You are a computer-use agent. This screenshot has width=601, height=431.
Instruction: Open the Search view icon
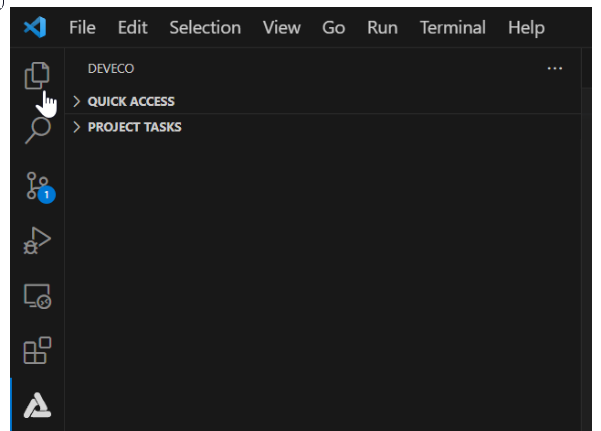coord(37,130)
